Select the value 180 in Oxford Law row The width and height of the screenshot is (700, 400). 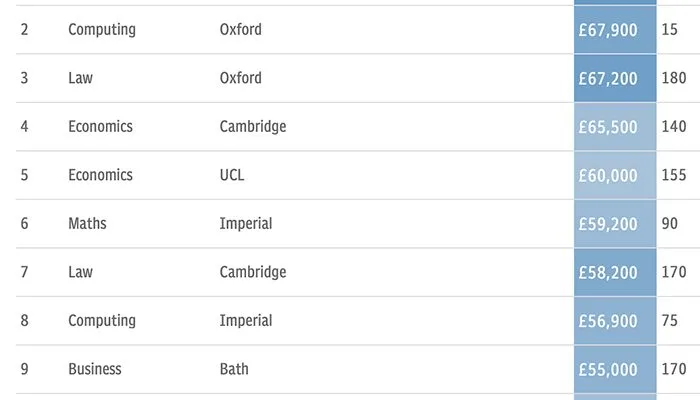[674, 78]
